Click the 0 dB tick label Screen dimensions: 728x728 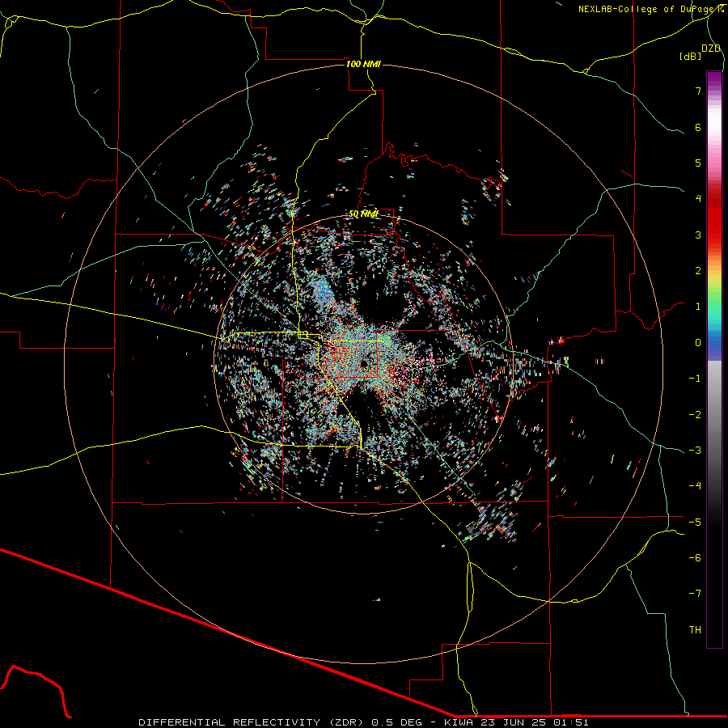[x=698, y=343]
